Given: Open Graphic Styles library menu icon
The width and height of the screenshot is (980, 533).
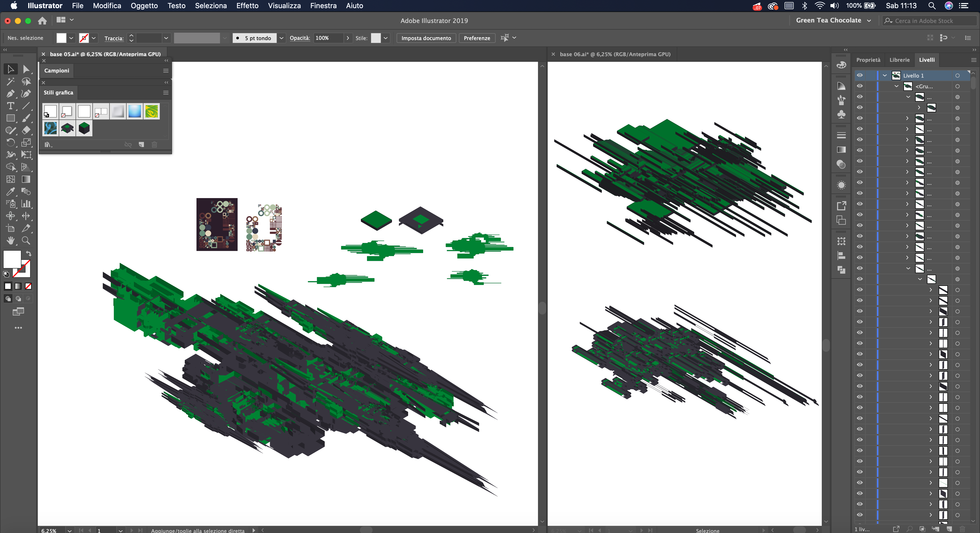Looking at the screenshot, I should [x=48, y=144].
